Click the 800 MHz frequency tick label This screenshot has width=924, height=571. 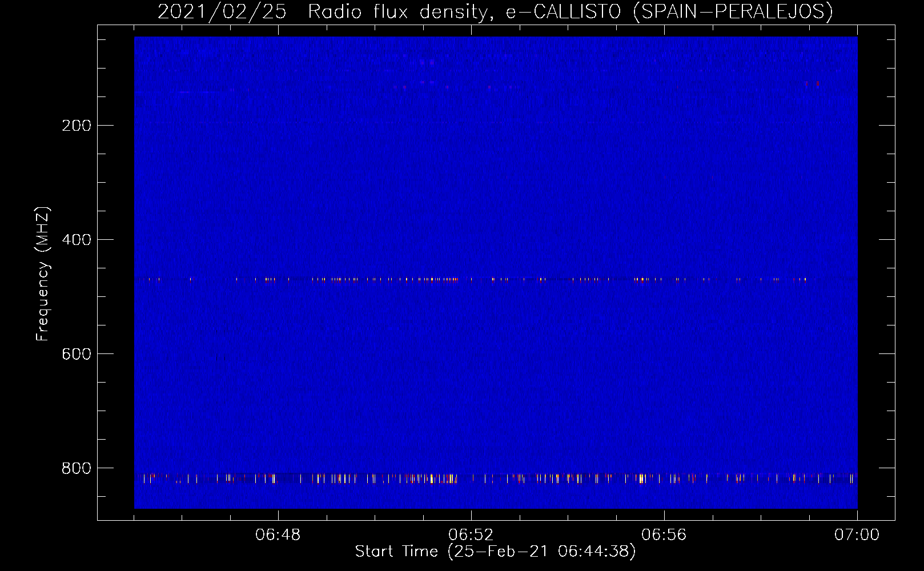pos(77,468)
